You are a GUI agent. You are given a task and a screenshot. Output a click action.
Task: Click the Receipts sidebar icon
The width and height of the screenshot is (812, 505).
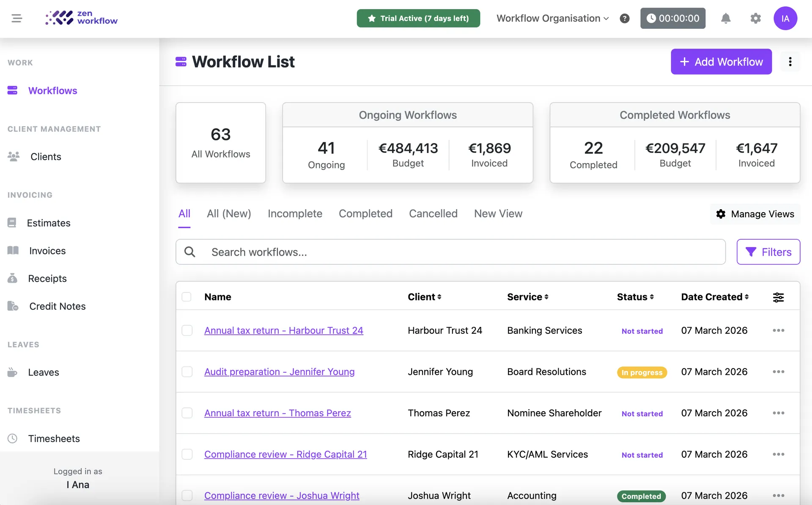[x=13, y=278]
